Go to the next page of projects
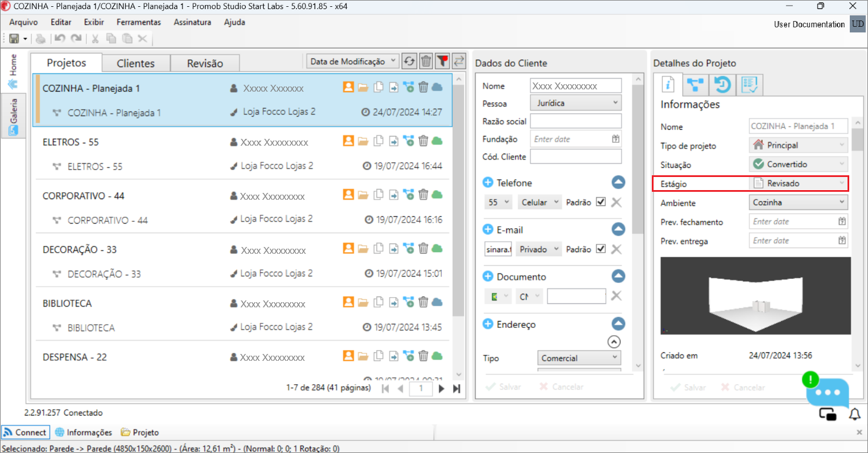Image resolution: width=868 pixels, height=453 pixels. pyautogui.click(x=441, y=389)
